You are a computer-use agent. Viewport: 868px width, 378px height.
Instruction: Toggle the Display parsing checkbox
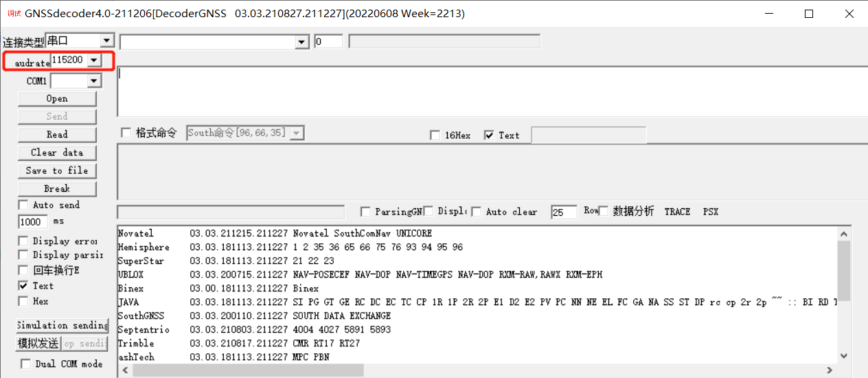[24, 255]
